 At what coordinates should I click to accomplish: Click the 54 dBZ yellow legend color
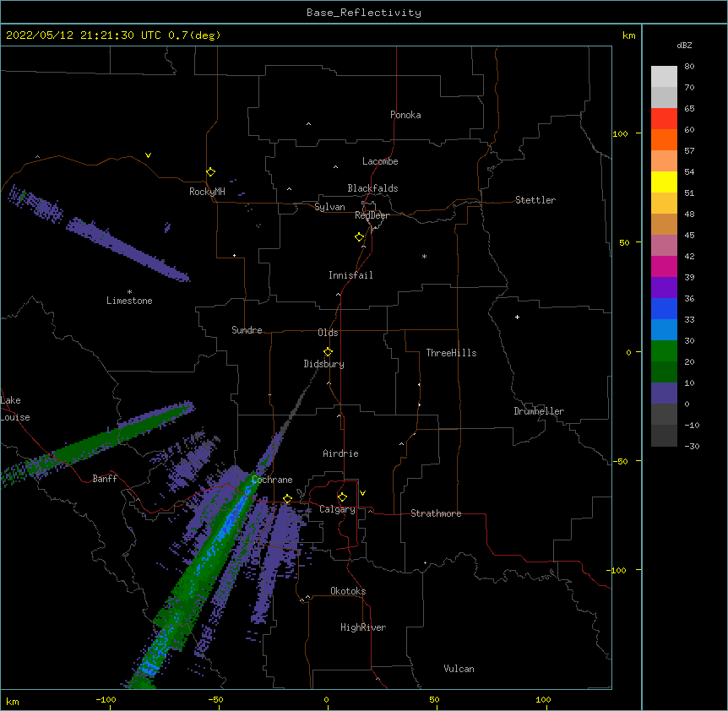click(664, 182)
